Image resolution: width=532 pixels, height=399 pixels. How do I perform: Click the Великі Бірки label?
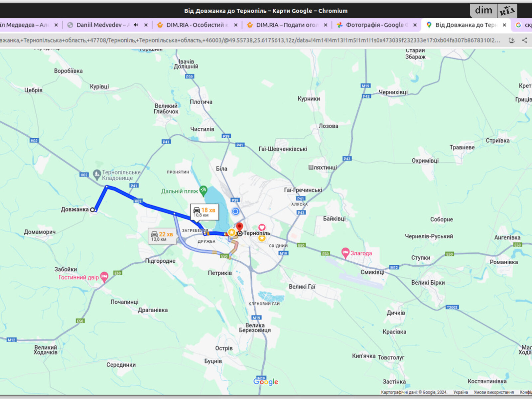pyautogui.click(x=428, y=283)
